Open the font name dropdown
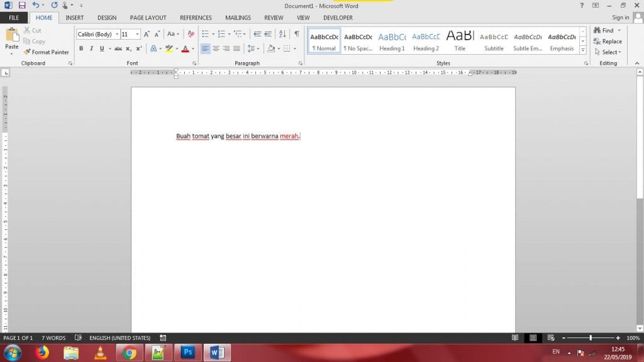The height and width of the screenshot is (362, 644). point(117,34)
